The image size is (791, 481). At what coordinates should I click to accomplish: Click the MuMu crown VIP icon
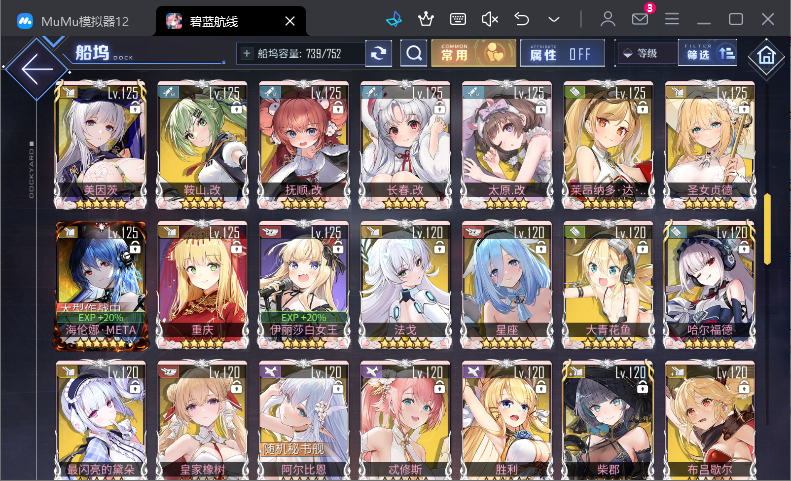coord(426,20)
